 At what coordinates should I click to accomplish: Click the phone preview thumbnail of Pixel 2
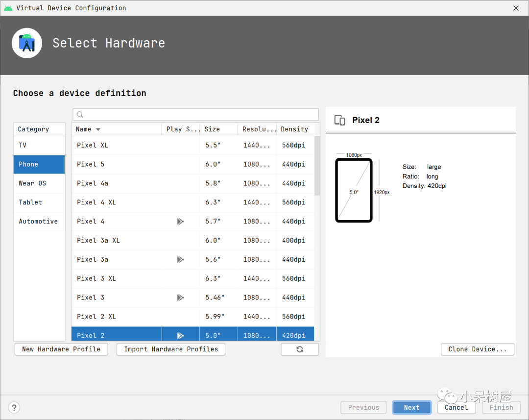coord(354,191)
